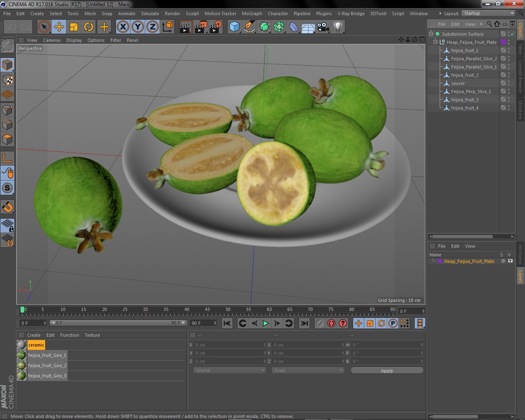Open viewport Cameras menu
The image size is (525, 420).
pos(52,40)
